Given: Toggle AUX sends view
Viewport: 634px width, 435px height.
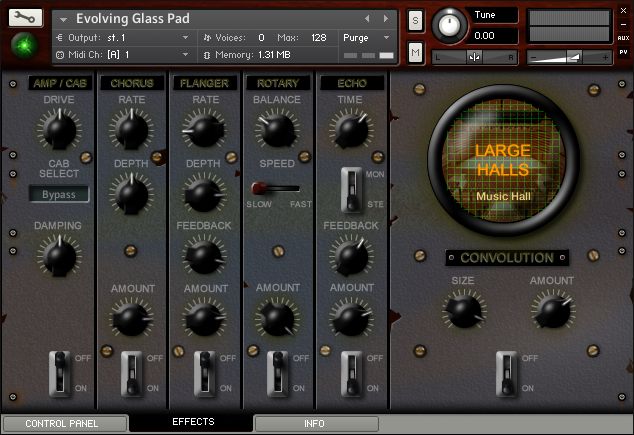Looking at the screenshot, I should click(x=623, y=38).
